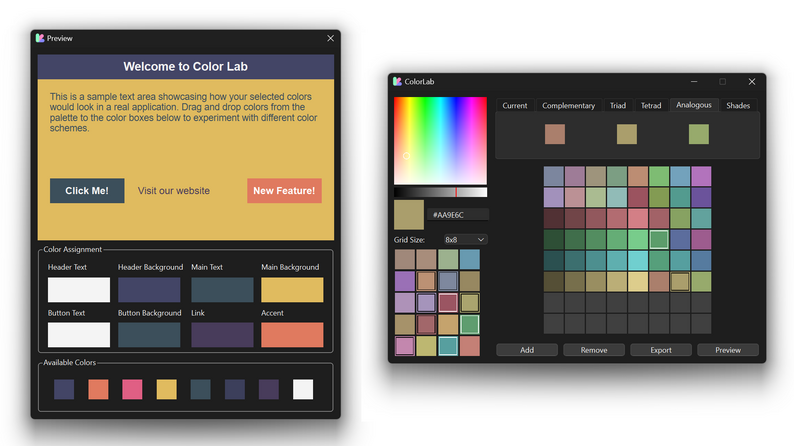794x446 pixels.
Task: Click the Main Background yellow color box
Action: [x=292, y=290]
